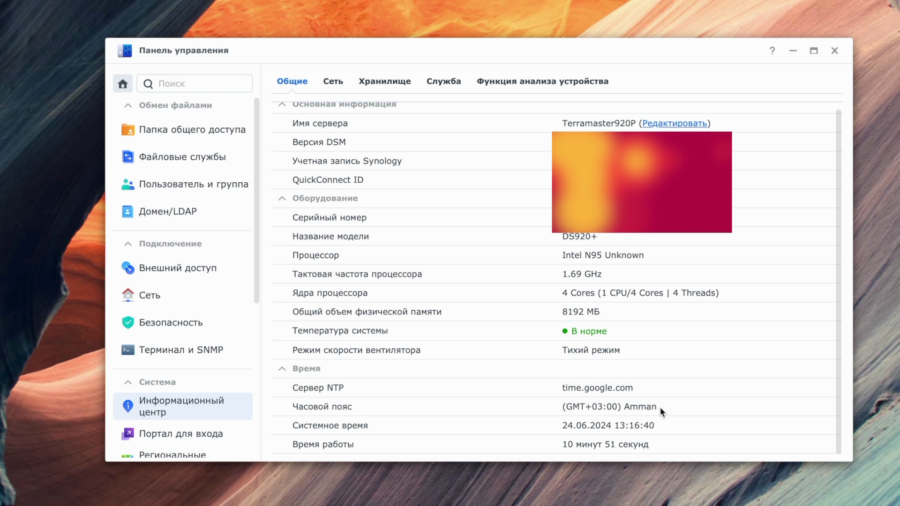Select (GMT+03:00) Amman timezone value
The width and height of the screenshot is (900, 506).
[609, 407]
